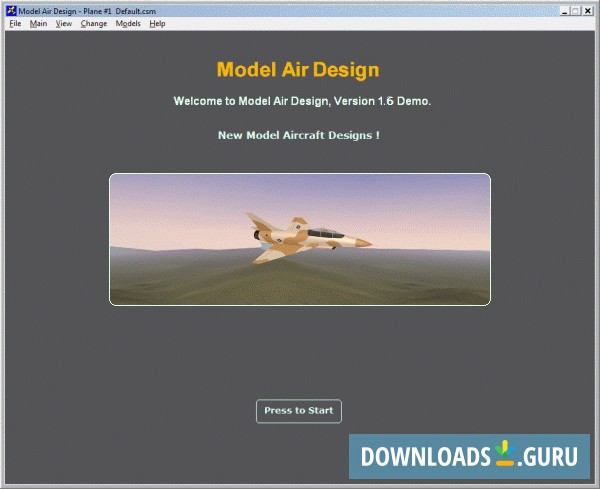The height and width of the screenshot is (489, 600).
Task: Open the Change menu
Action: (94, 24)
